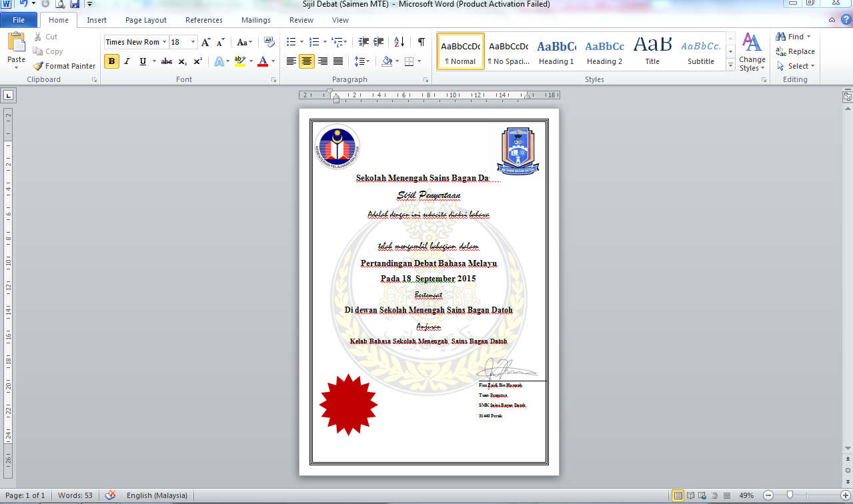The width and height of the screenshot is (853, 504).
Task: Click the Decrease Indent icon
Action: [363, 42]
